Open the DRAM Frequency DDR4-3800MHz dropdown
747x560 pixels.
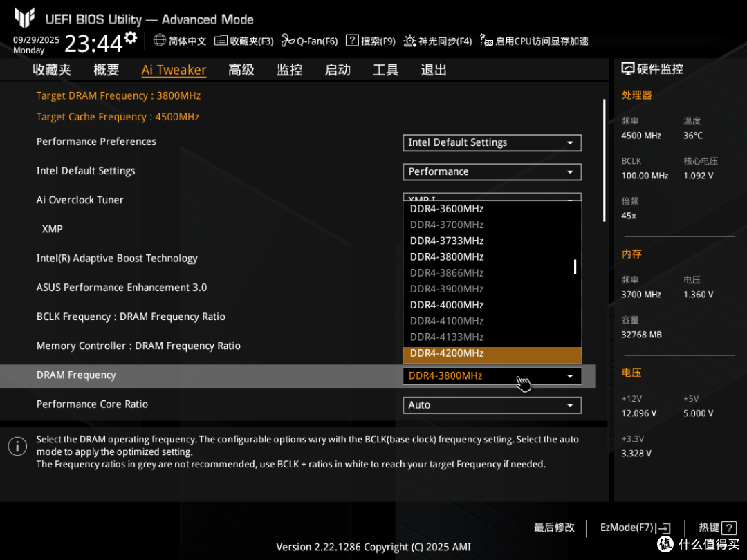coord(492,376)
